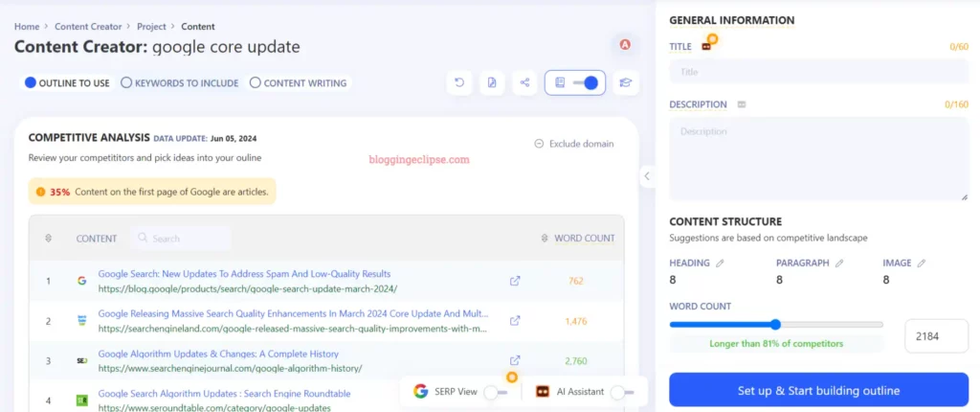This screenshot has height=412, width=980.
Task: Collapse the right panel with chevron arrow
Action: click(647, 176)
